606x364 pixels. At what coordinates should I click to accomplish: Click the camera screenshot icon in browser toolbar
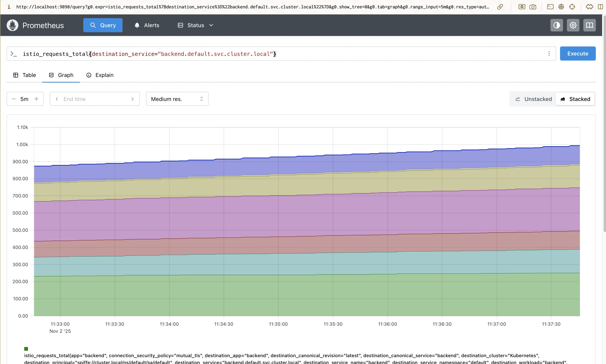point(532,7)
